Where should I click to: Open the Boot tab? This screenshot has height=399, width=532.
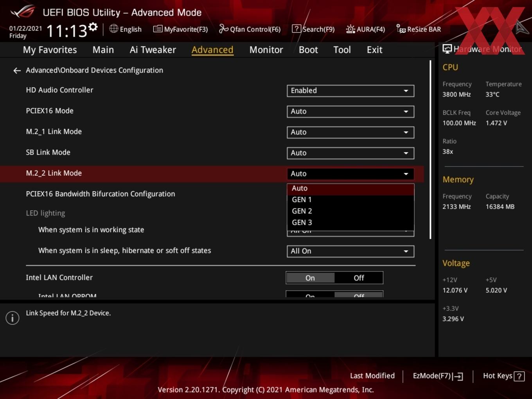point(308,50)
